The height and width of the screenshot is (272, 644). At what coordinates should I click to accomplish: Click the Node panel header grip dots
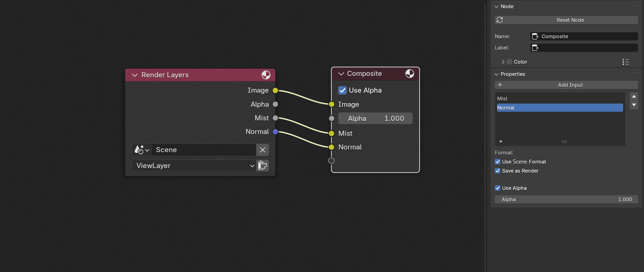tap(637, 6)
